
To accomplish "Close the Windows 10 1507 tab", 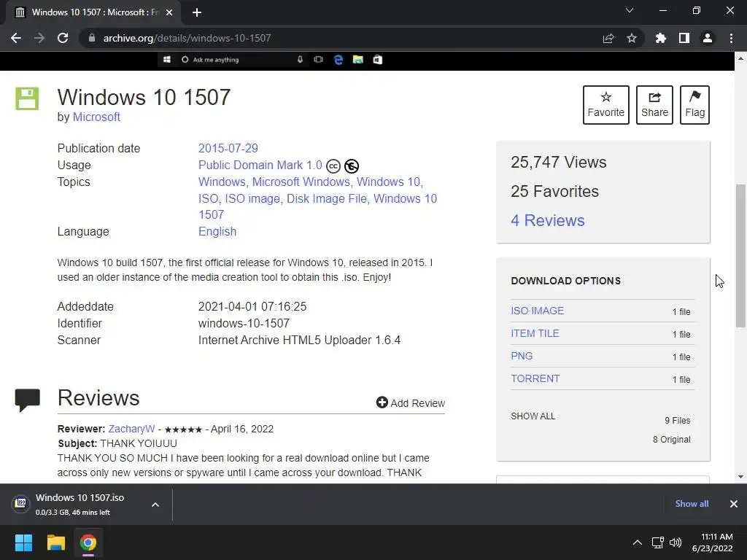I will click(x=169, y=12).
